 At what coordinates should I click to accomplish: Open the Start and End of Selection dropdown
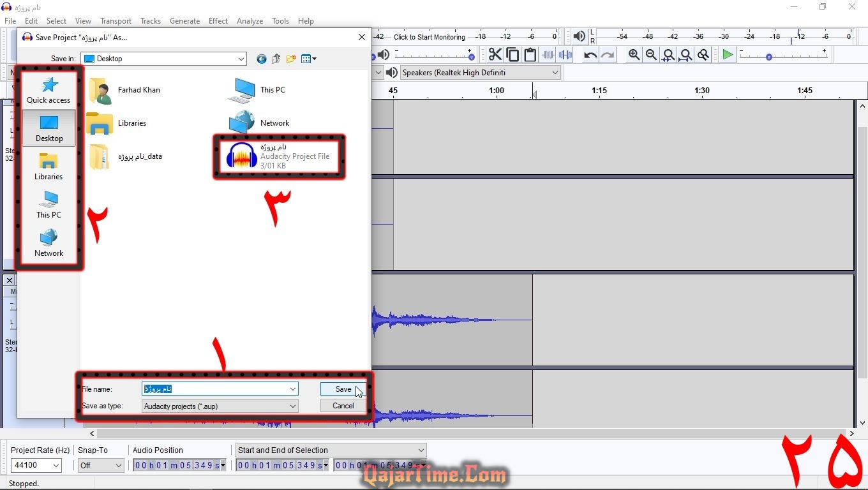[x=421, y=450]
